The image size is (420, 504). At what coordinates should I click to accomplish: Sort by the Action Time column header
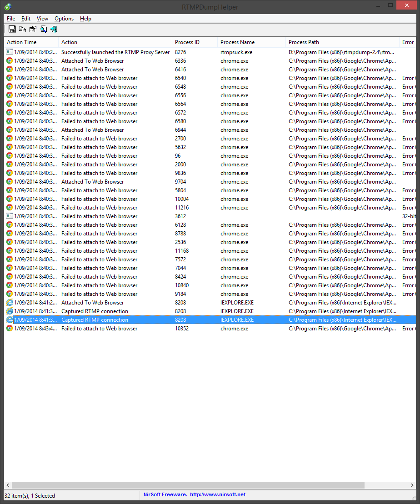click(31, 42)
